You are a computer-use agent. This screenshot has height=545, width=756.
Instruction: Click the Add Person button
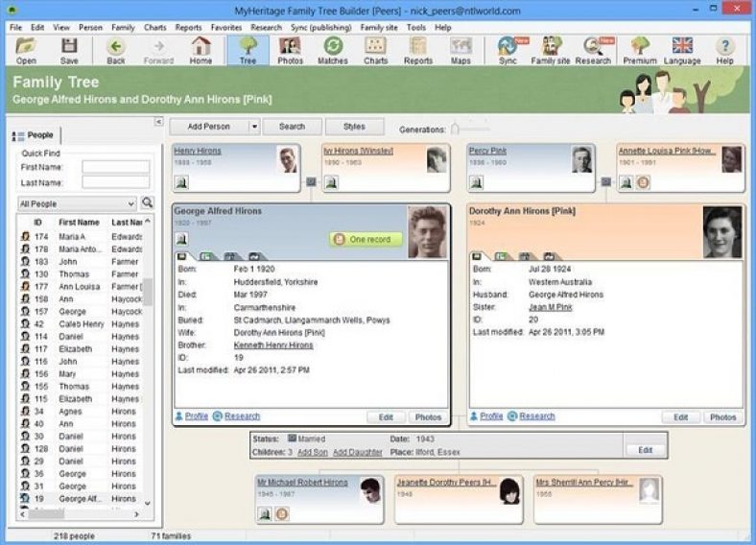(208, 127)
